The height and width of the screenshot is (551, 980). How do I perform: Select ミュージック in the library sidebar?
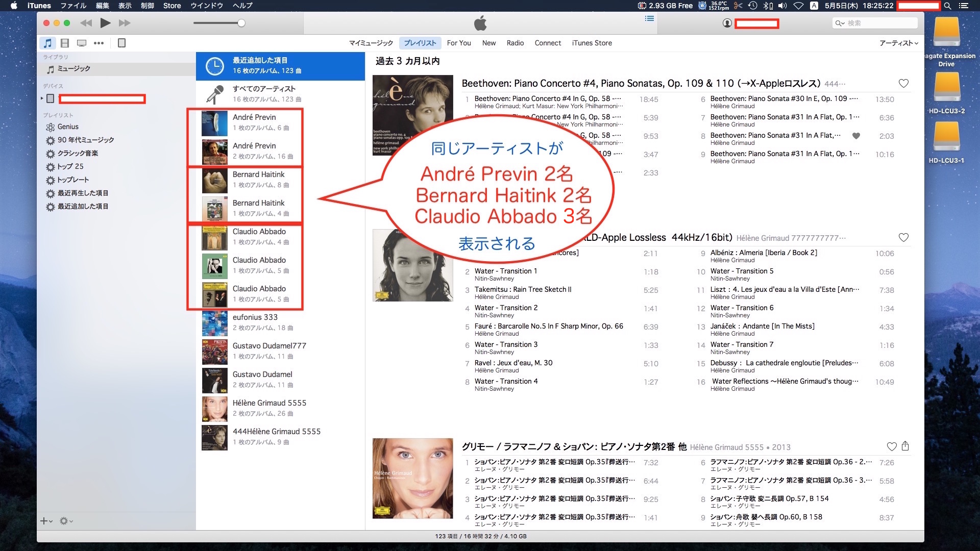pos(116,68)
